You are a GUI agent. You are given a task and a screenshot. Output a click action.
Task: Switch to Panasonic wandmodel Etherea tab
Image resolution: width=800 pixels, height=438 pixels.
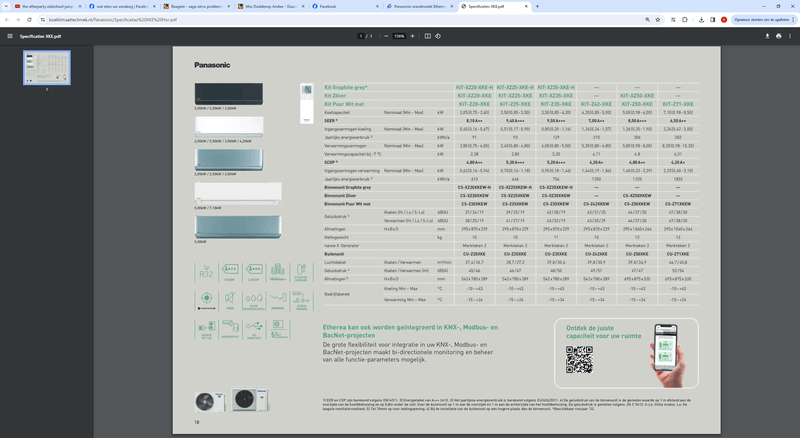point(419,7)
